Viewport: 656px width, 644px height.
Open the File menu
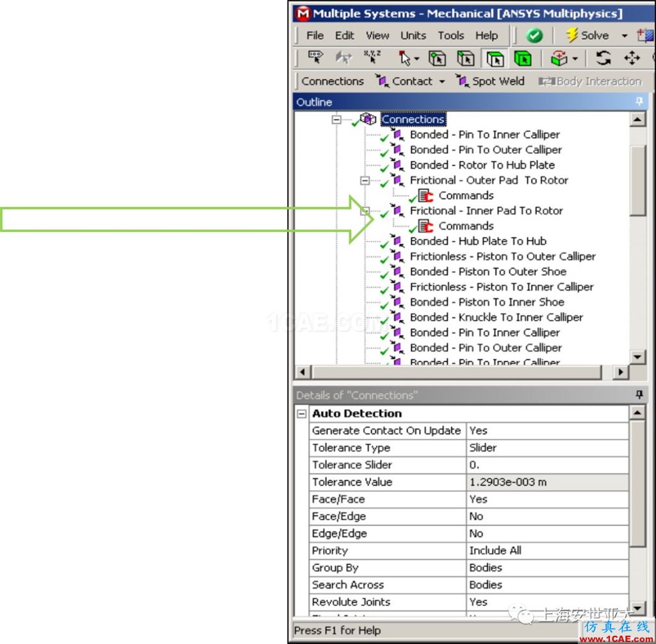(x=315, y=36)
